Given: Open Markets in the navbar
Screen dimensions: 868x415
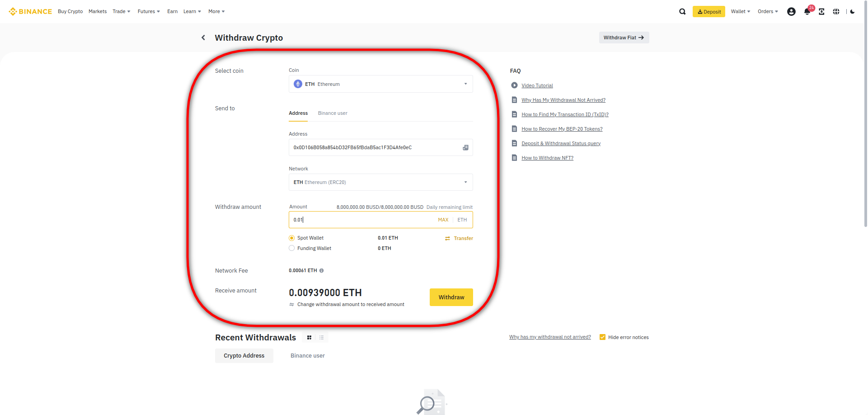Looking at the screenshot, I should pyautogui.click(x=98, y=11).
